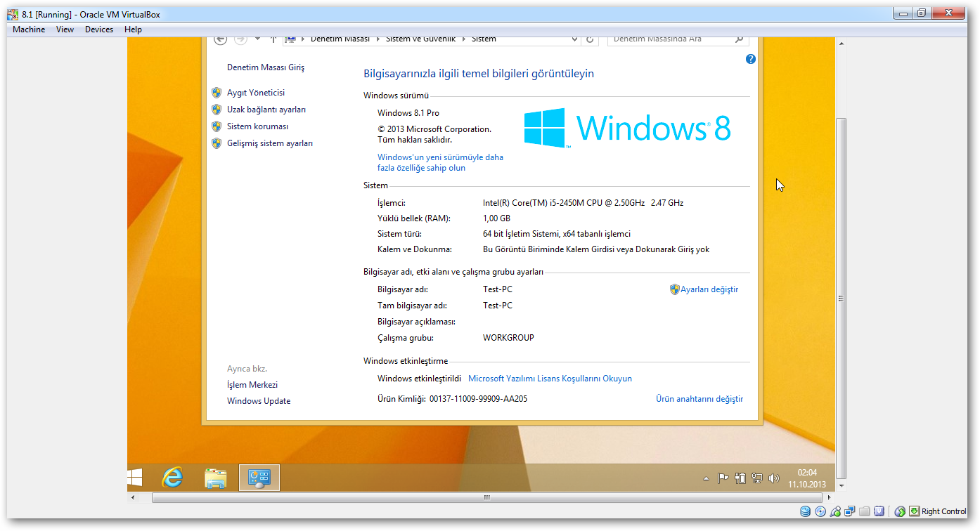980x531 pixels.
Task: Open the network tray icon
Action: [x=756, y=478]
